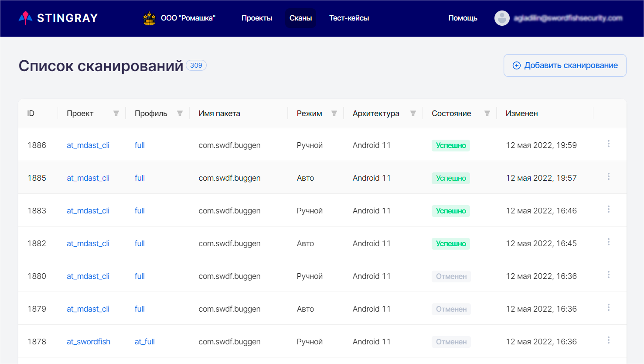This screenshot has width=644, height=364.
Task: Open the full profile in row 1879
Action: click(140, 309)
